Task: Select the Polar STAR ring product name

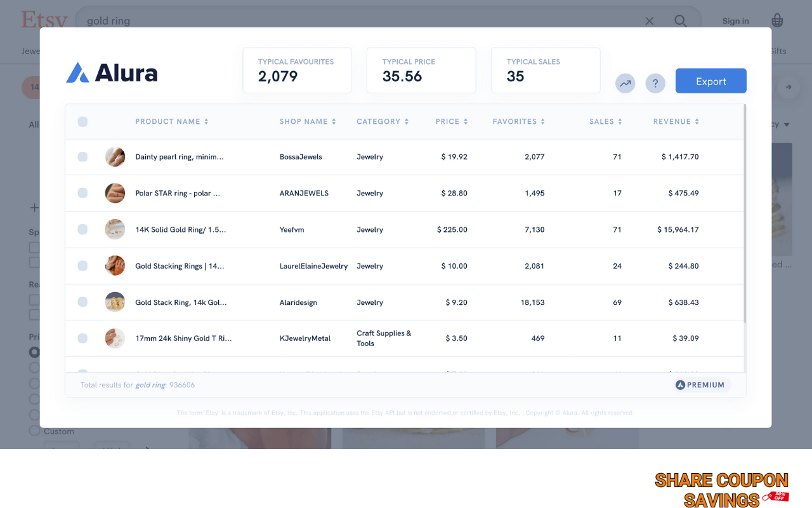Action: click(178, 193)
